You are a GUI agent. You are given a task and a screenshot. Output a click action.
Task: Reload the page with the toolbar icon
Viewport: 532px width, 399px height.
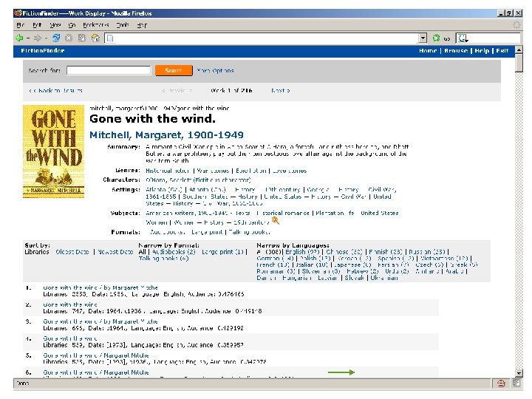click(x=56, y=38)
